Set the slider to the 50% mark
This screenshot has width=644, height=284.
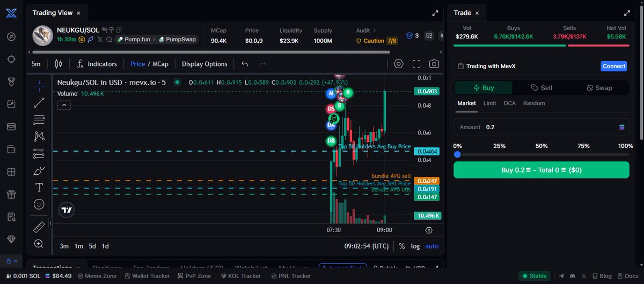[x=541, y=155]
